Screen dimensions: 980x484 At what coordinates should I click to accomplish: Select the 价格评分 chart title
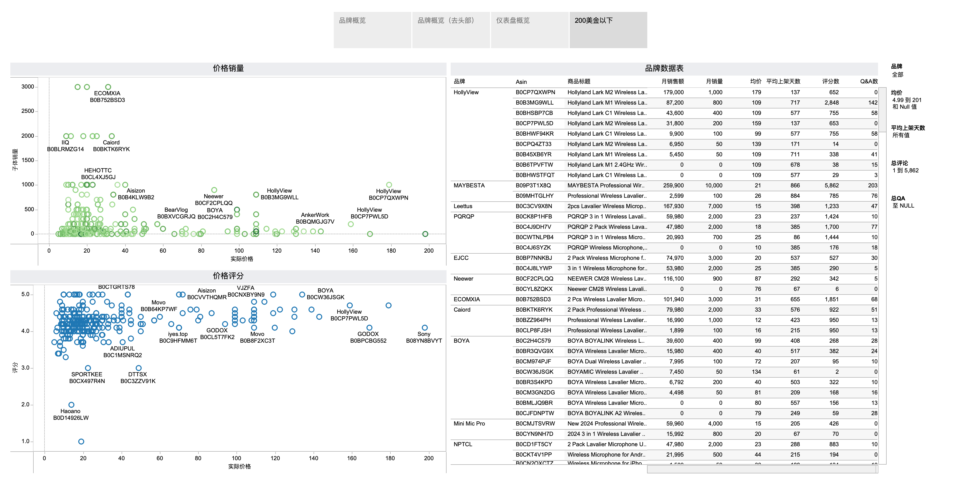click(x=228, y=276)
